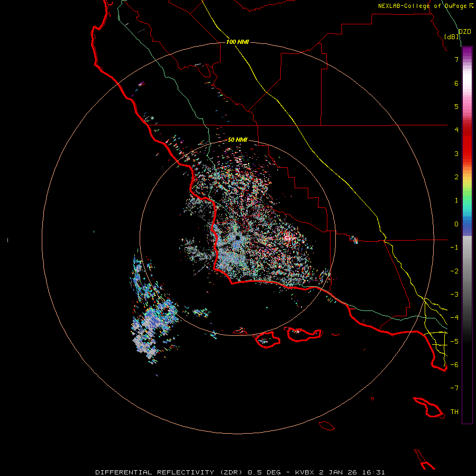Click the '5' value on color scale

point(456,106)
